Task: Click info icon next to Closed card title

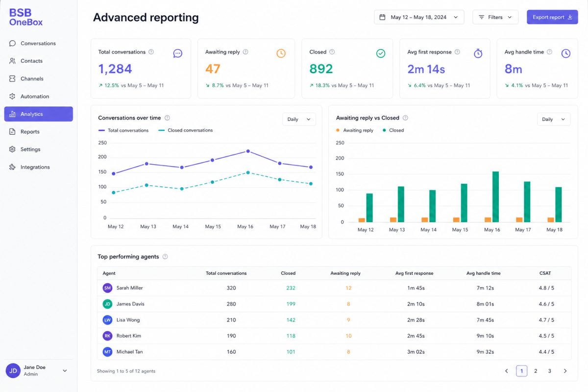Action: [332, 52]
